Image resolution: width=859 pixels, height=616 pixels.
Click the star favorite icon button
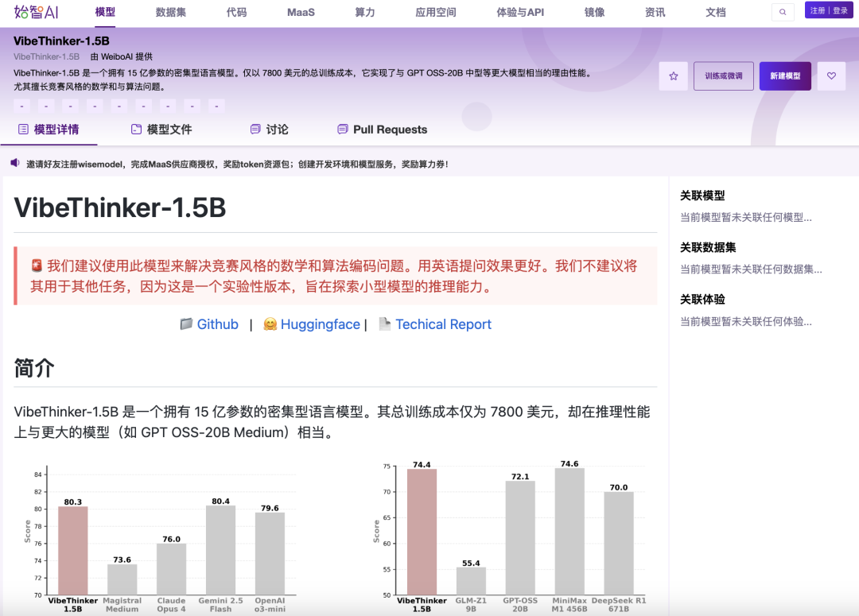tap(674, 76)
